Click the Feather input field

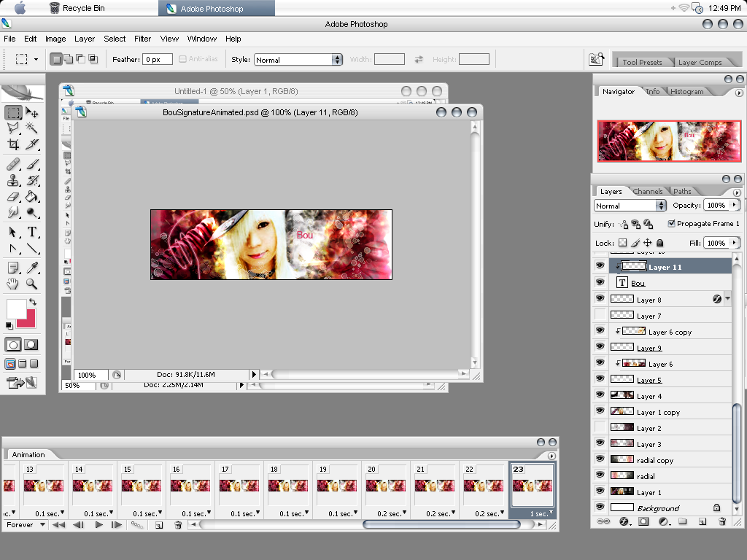[x=158, y=60]
